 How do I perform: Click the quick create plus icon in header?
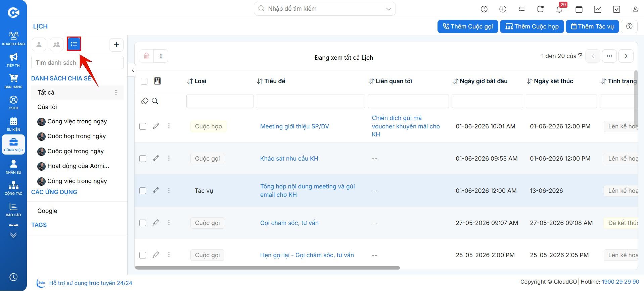(503, 9)
